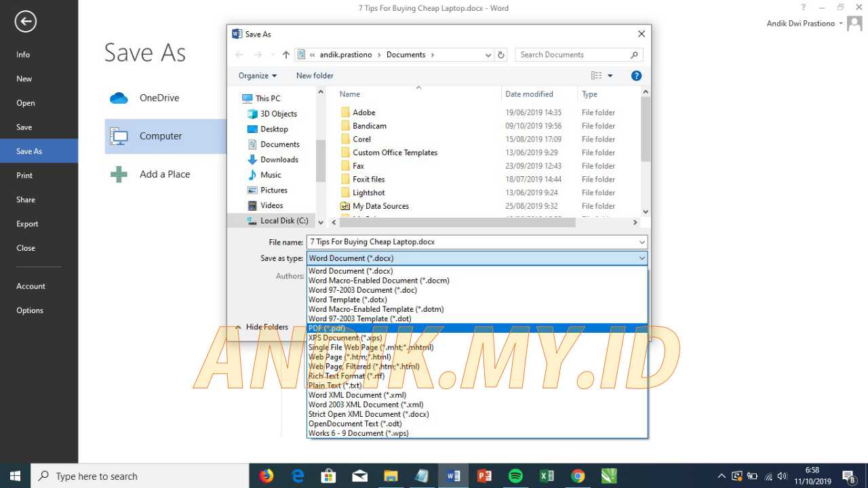Click the Wi-Fi network tray icon

(x=768, y=476)
